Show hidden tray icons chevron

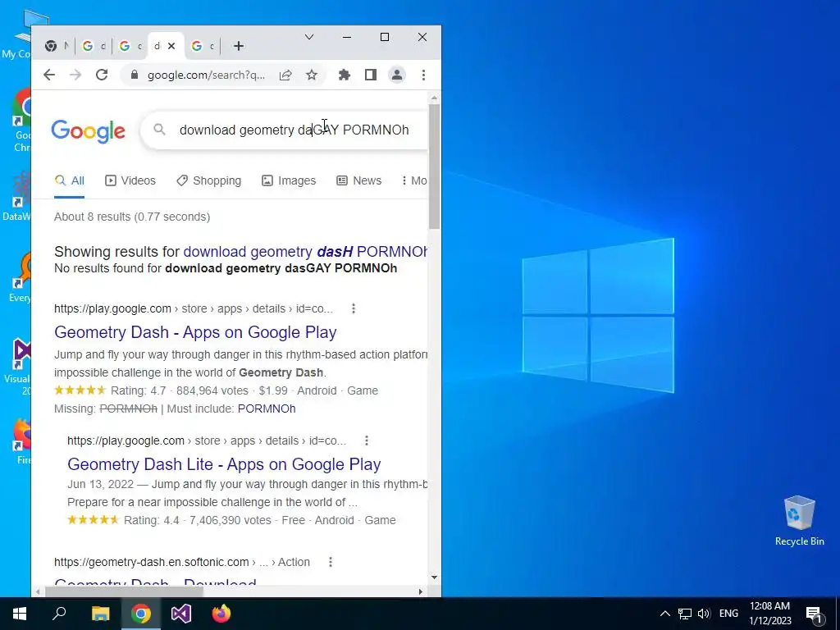664,614
